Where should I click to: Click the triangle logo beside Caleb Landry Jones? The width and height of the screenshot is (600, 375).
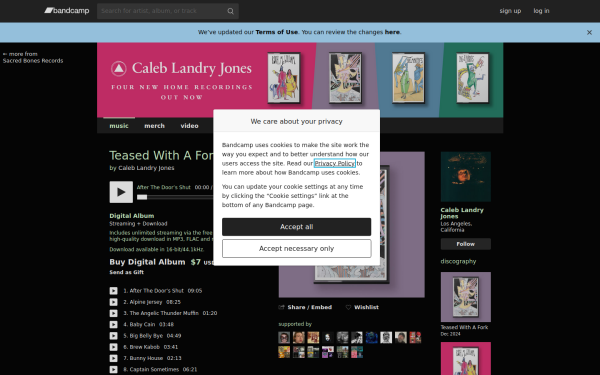click(119, 69)
